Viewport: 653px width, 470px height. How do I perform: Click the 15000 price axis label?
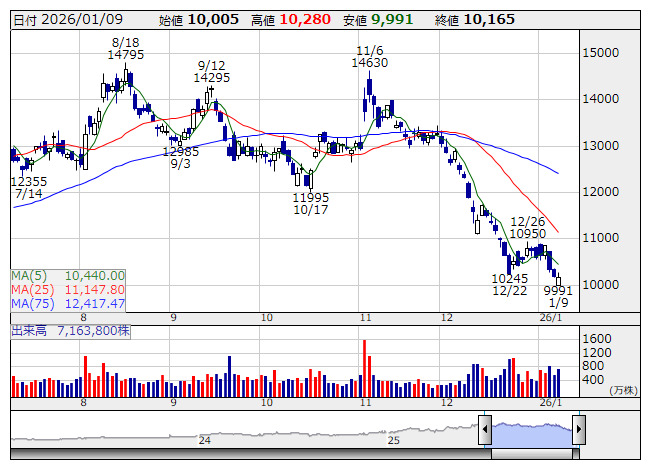click(601, 53)
